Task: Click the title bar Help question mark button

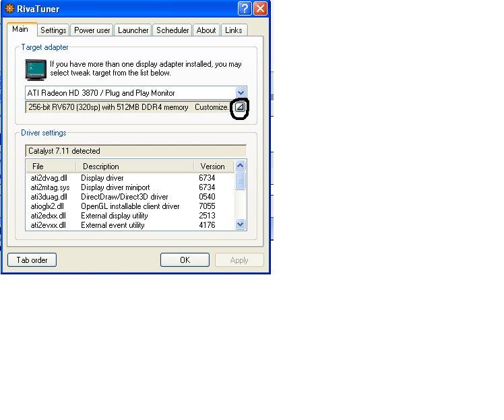Action: (x=245, y=8)
